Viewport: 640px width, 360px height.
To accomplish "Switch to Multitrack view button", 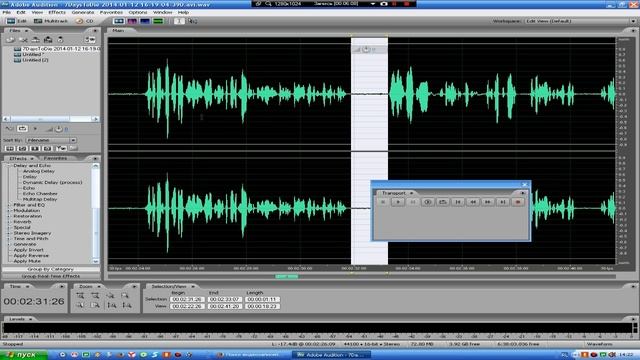I will click(51, 21).
